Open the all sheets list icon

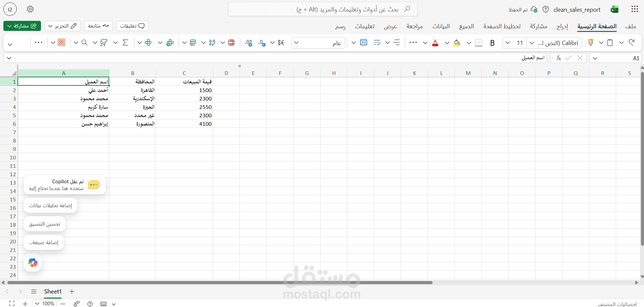pos(34,292)
